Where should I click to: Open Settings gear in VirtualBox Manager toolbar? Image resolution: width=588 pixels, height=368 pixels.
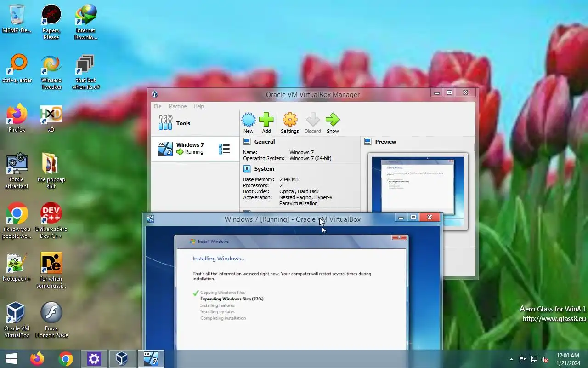(x=290, y=123)
